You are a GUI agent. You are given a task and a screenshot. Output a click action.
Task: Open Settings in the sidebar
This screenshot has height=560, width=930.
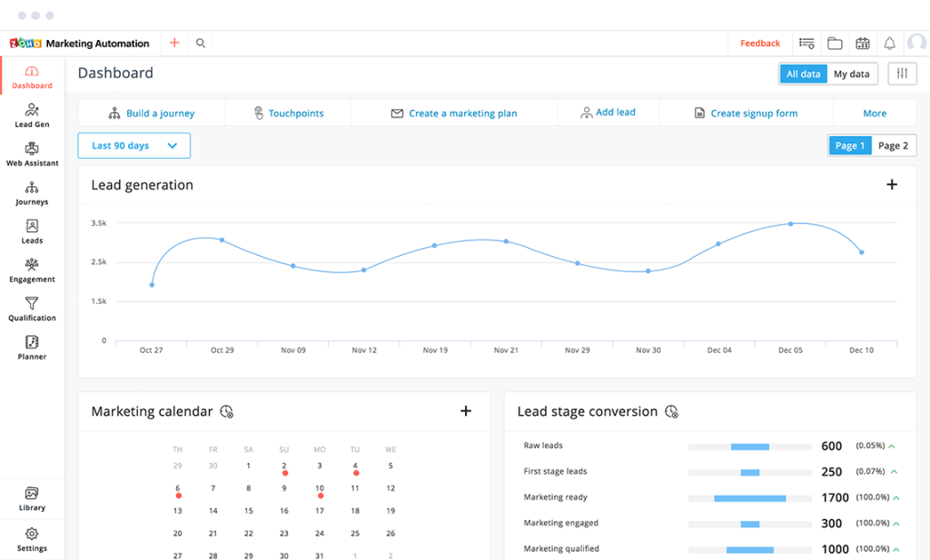pyautogui.click(x=32, y=539)
